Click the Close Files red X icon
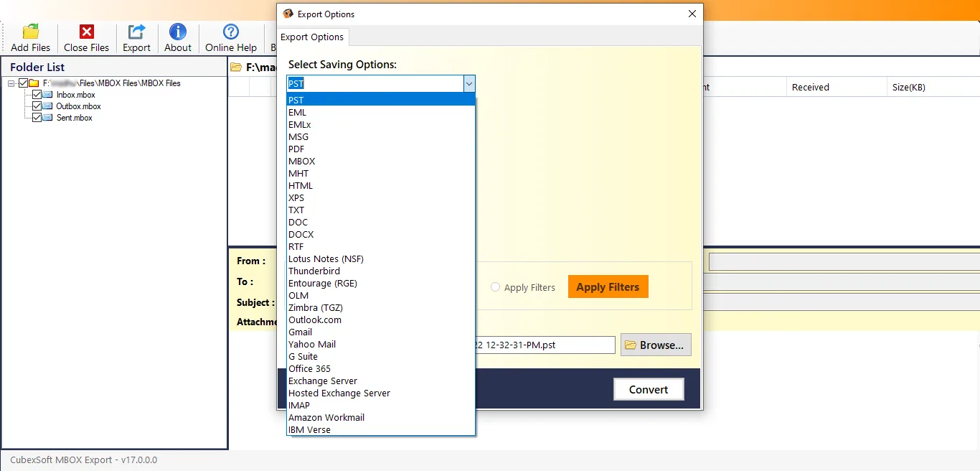 pos(87,32)
